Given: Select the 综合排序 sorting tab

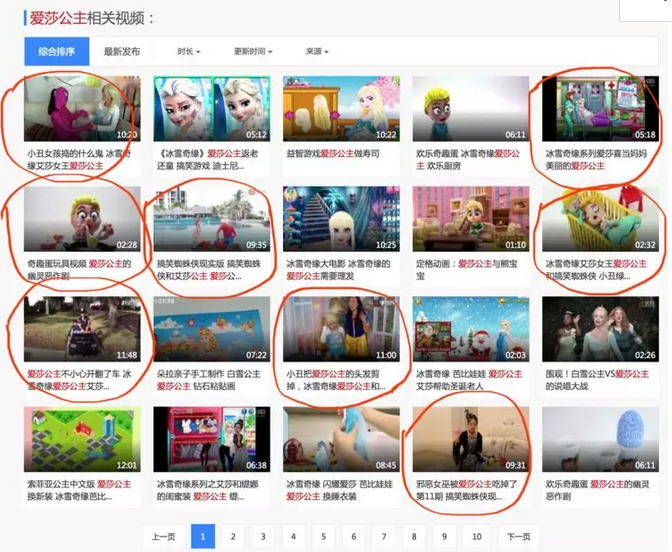Looking at the screenshot, I should [x=57, y=51].
